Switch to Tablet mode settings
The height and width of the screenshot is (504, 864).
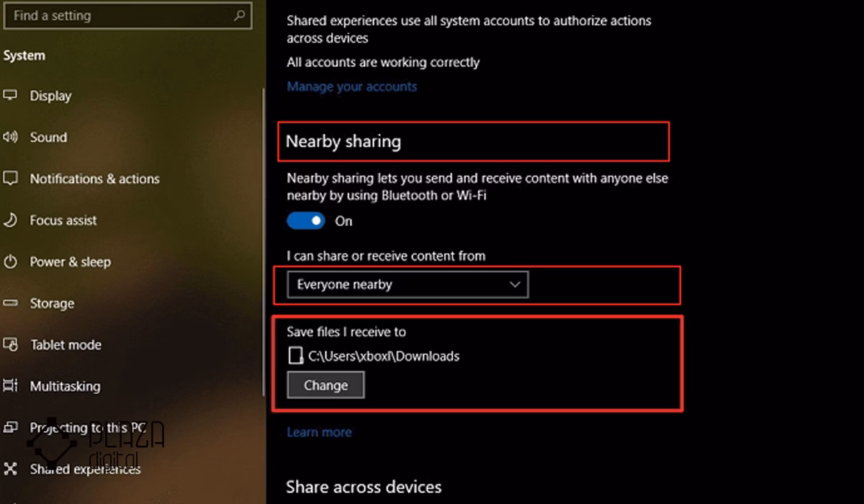coord(66,345)
